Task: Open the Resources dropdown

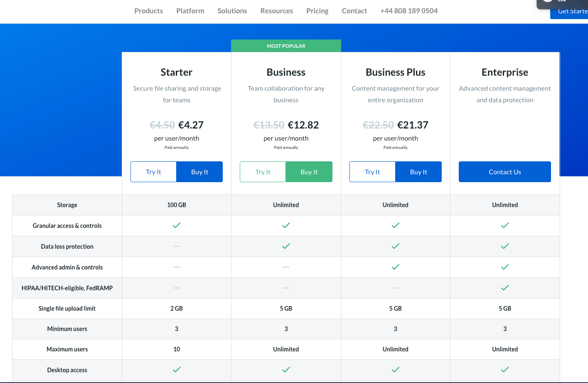Action: [276, 11]
